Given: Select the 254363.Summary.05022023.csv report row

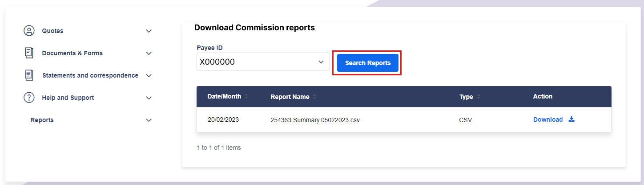Looking at the screenshot, I should pyautogui.click(x=404, y=119).
